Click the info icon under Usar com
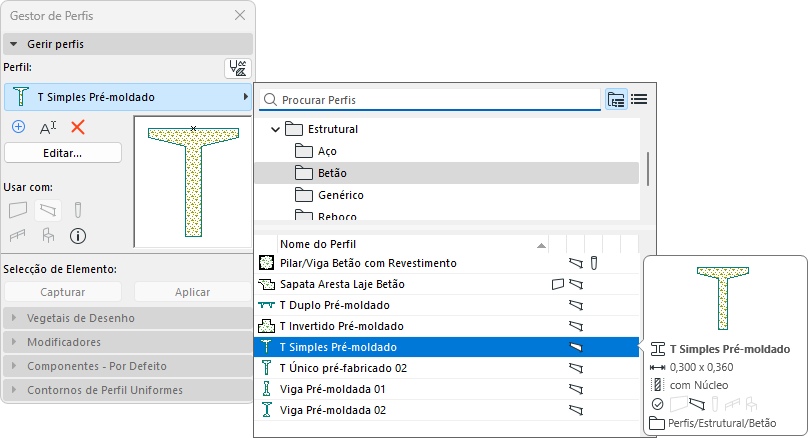The height and width of the screenshot is (438, 808). pyautogui.click(x=78, y=236)
